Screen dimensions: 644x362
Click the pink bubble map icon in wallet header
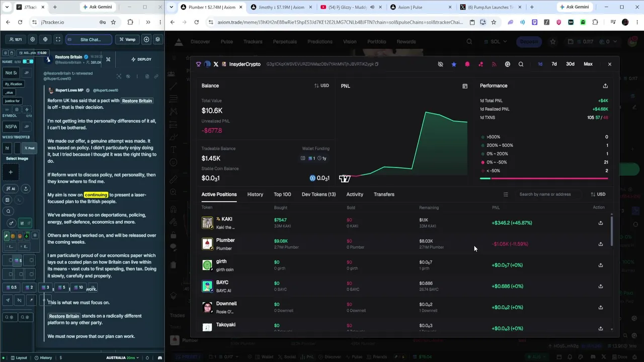click(x=480, y=64)
